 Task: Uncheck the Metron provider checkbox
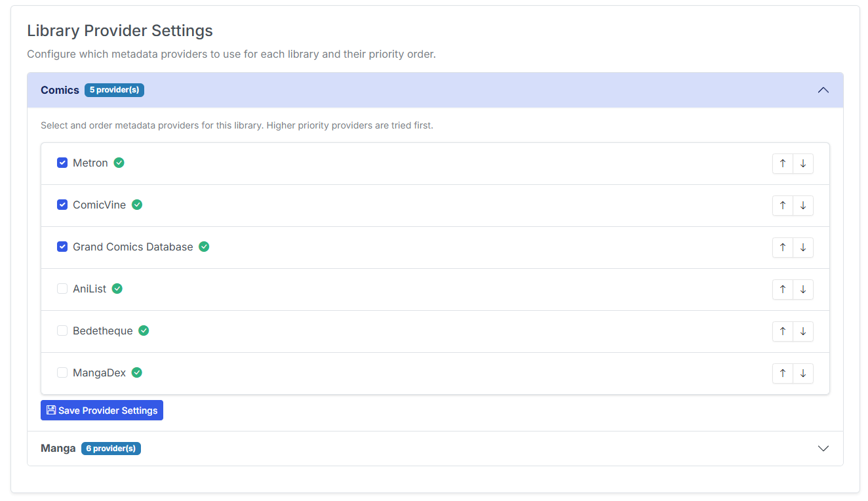tap(62, 162)
